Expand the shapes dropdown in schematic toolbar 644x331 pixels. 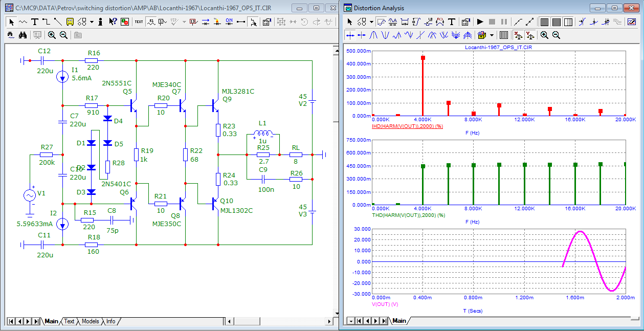pos(92,22)
